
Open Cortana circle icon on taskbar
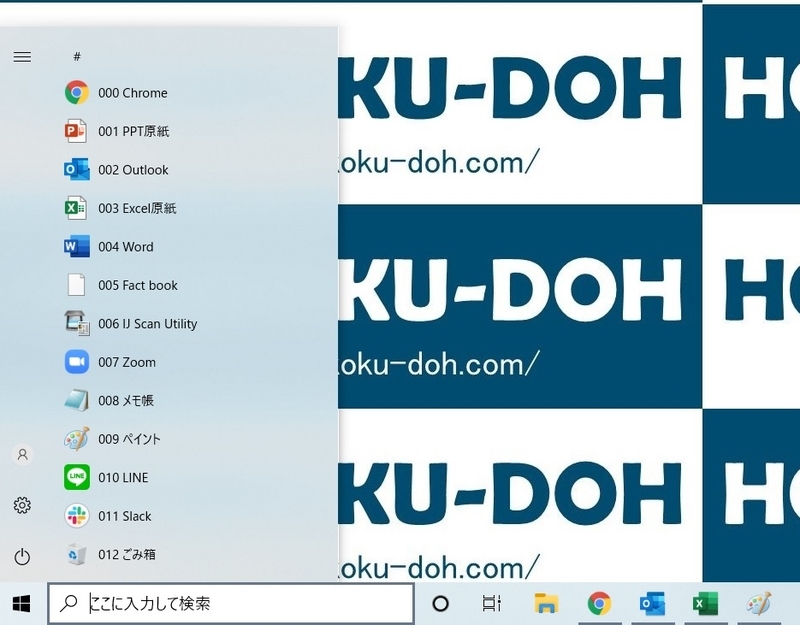[x=440, y=604]
